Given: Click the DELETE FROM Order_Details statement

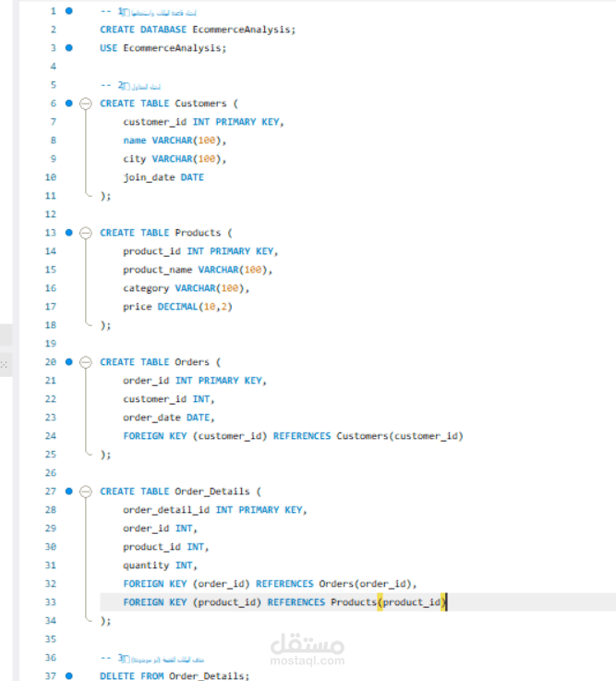Looking at the screenshot, I should [x=175, y=675].
